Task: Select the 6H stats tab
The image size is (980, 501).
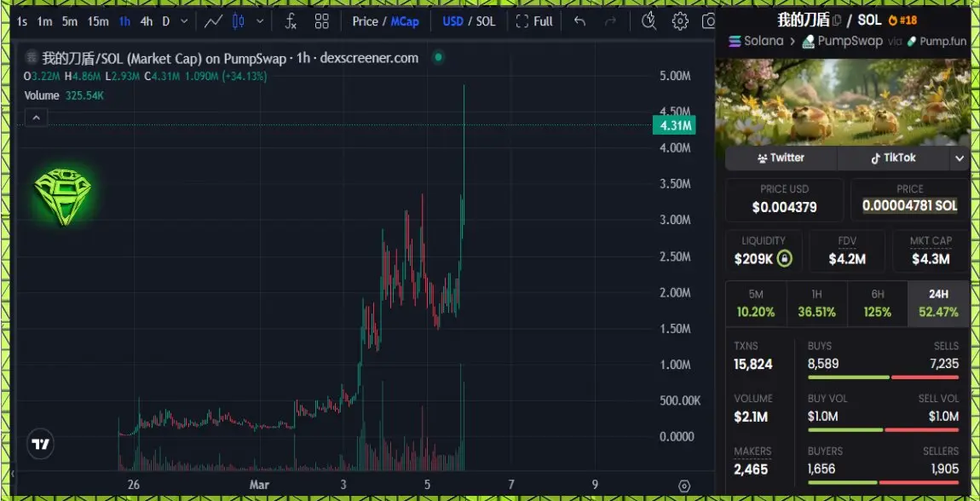Action: pyautogui.click(x=877, y=303)
